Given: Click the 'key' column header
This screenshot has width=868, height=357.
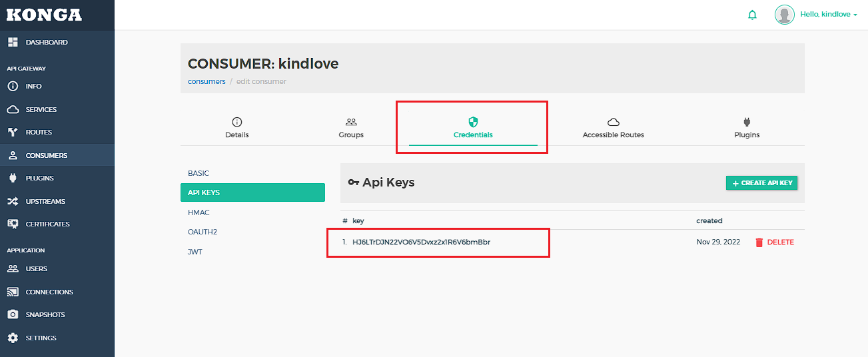Looking at the screenshot, I should [358, 220].
